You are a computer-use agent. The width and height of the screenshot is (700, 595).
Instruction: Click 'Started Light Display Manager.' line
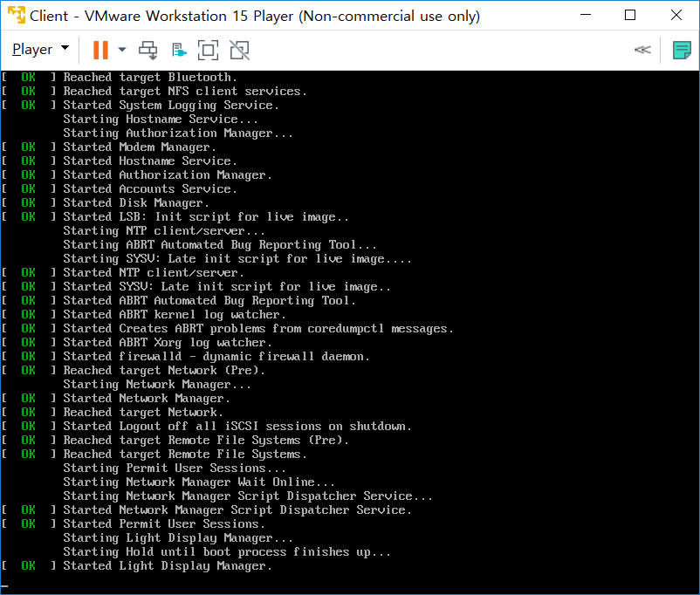[x=168, y=566]
